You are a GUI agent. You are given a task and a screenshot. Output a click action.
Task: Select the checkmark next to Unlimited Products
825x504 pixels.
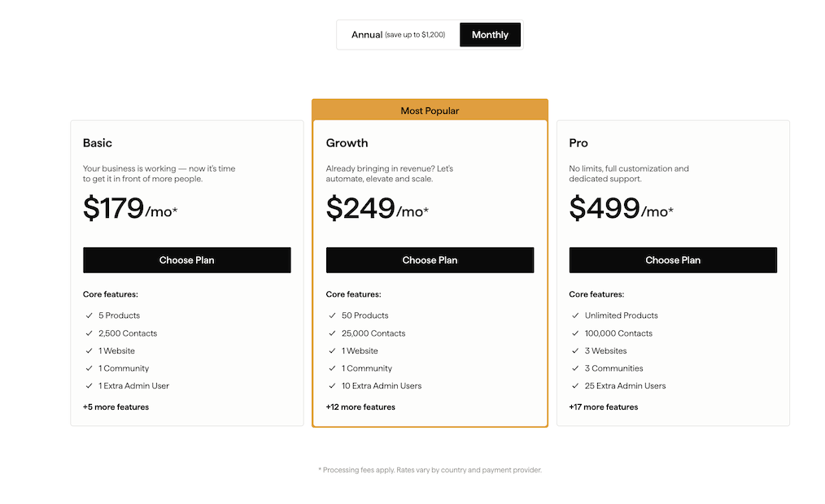pos(575,315)
